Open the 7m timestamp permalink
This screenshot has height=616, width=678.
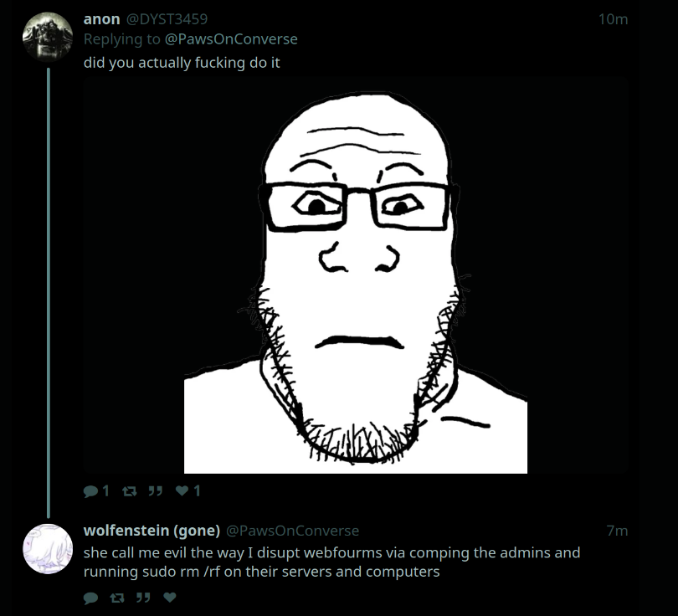[617, 531]
